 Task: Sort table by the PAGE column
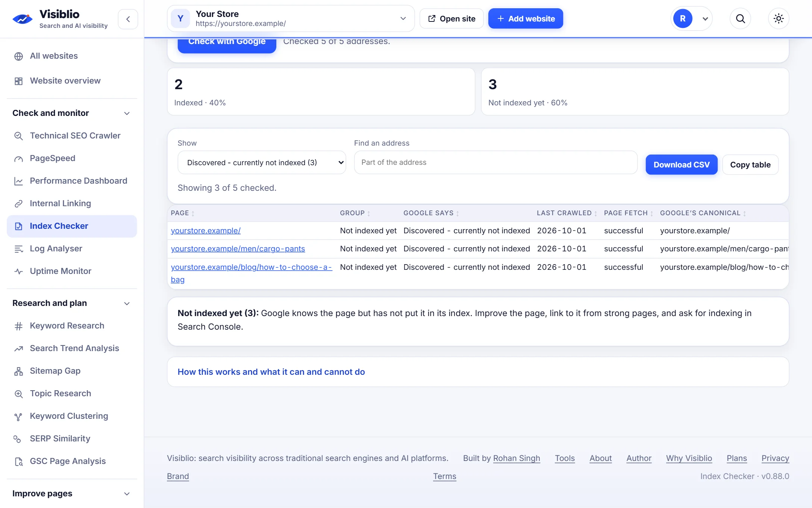point(182,213)
